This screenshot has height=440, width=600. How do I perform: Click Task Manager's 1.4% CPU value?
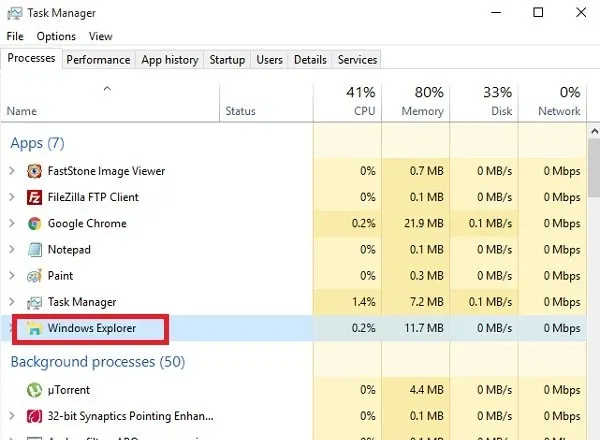(x=364, y=302)
